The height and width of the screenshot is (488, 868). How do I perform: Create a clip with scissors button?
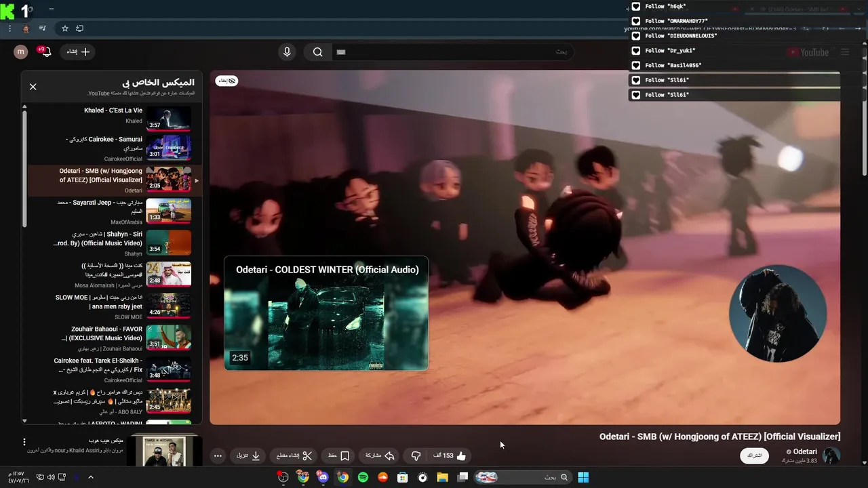tap(294, 455)
